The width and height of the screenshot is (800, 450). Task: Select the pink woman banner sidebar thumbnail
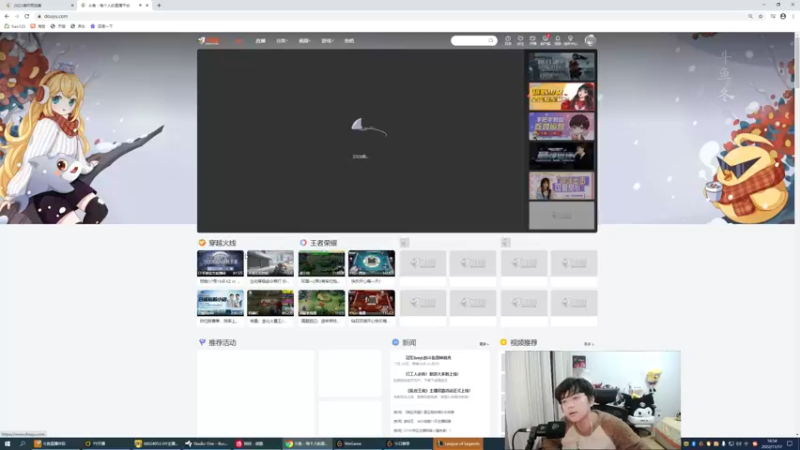pos(561,186)
